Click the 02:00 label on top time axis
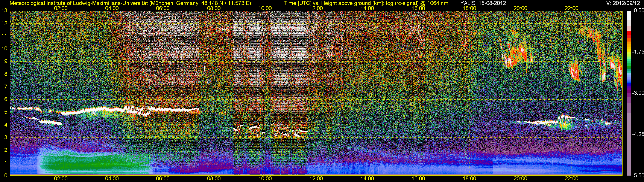Image resolution: width=644 pixels, height=182 pixels. coord(61,8)
